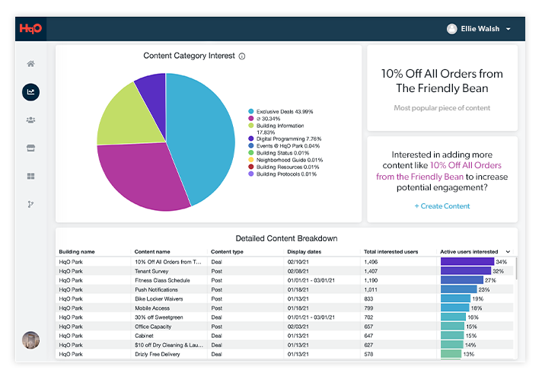Image resolution: width=542 pixels, height=392 pixels.
Task: Click the Building Resources legend dot
Action: click(x=251, y=167)
